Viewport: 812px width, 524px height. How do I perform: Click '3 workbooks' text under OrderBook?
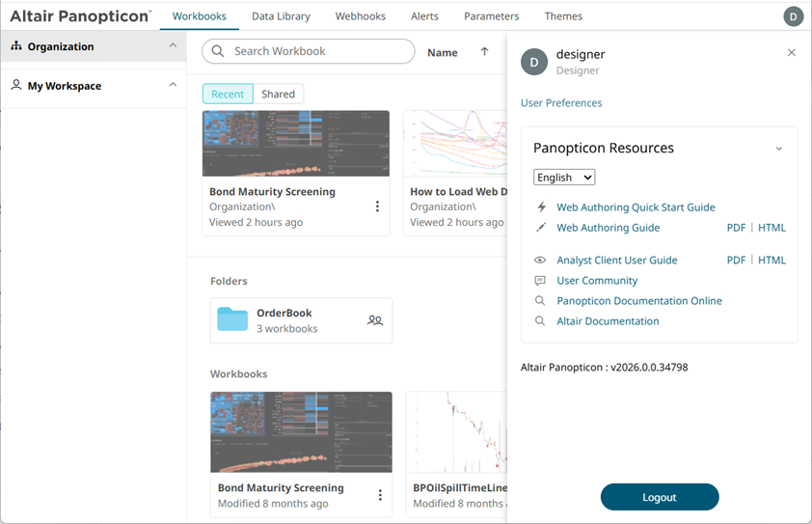click(x=286, y=329)
